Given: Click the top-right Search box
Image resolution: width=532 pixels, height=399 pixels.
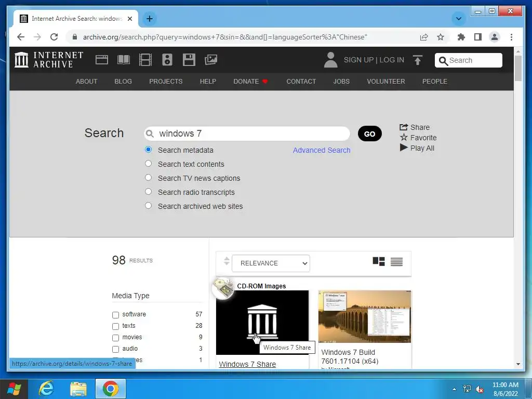Looking at the screenshot, I should click(x=469, y=60).
